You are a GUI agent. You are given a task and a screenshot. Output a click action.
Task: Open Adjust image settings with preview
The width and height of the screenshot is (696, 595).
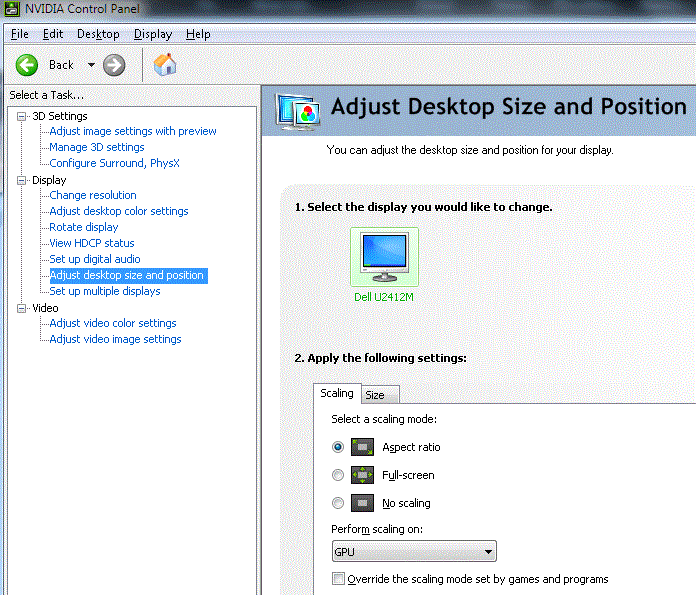[133, 131]
